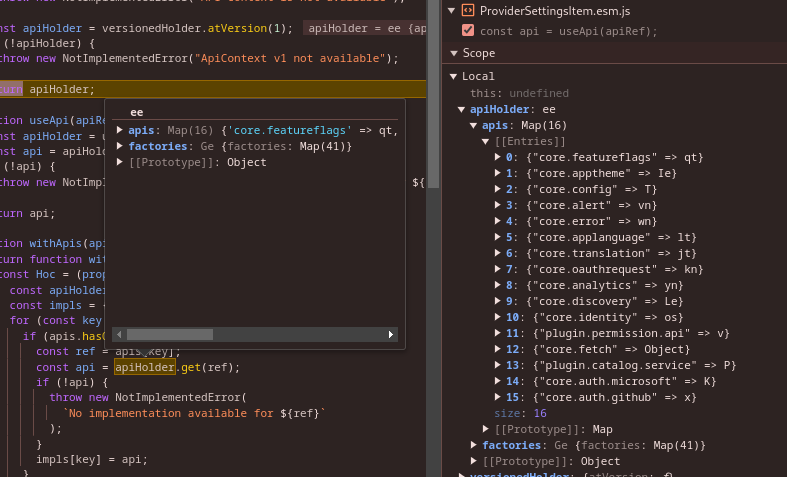Click the code editor vertical scrollbar

433,100
